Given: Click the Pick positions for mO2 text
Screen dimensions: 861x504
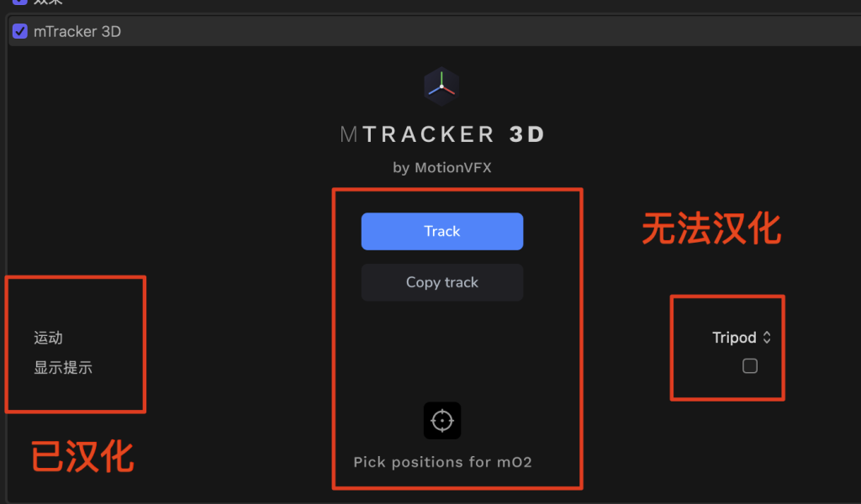Looking at the screenshot, I should [442, 462].
